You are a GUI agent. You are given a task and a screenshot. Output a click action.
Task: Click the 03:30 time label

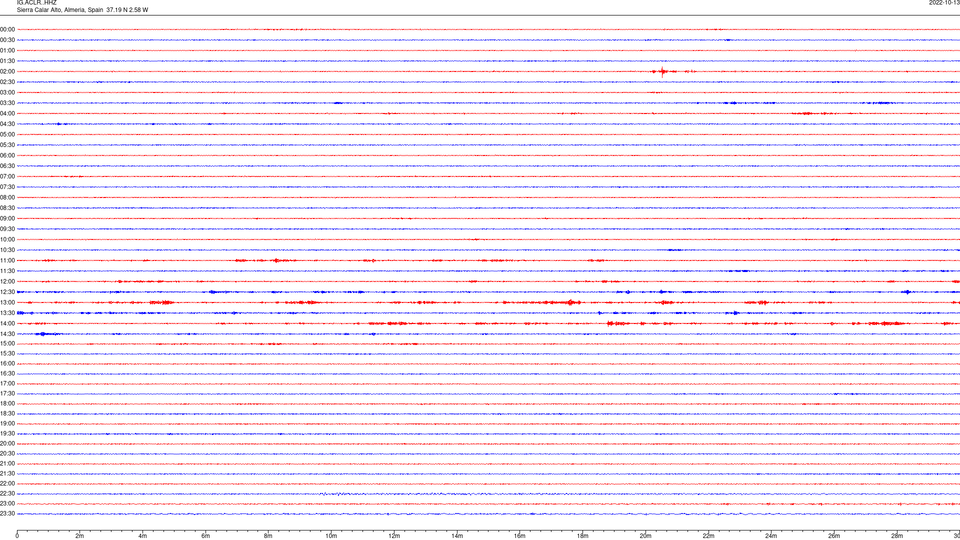click(x=7, y=103)
